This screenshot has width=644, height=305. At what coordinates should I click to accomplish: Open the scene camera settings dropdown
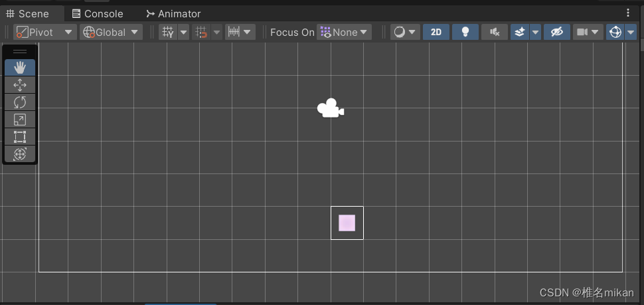[x=588, y=32]
